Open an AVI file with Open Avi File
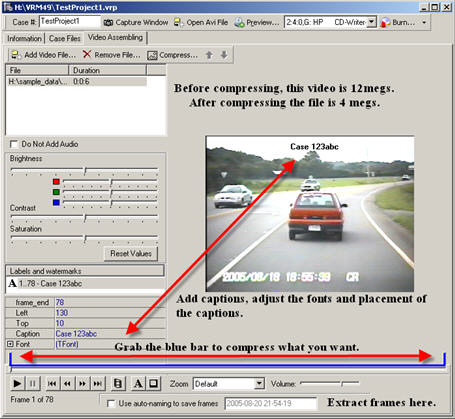 201,22
